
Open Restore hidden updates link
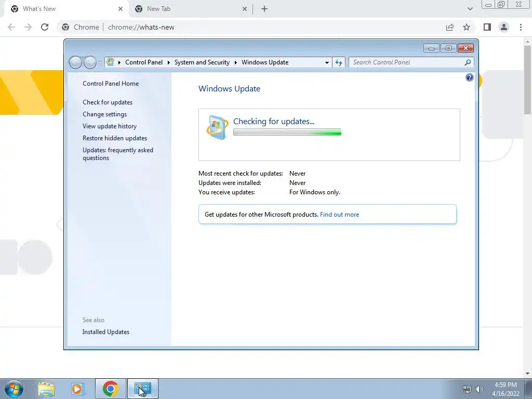(115, 138)
